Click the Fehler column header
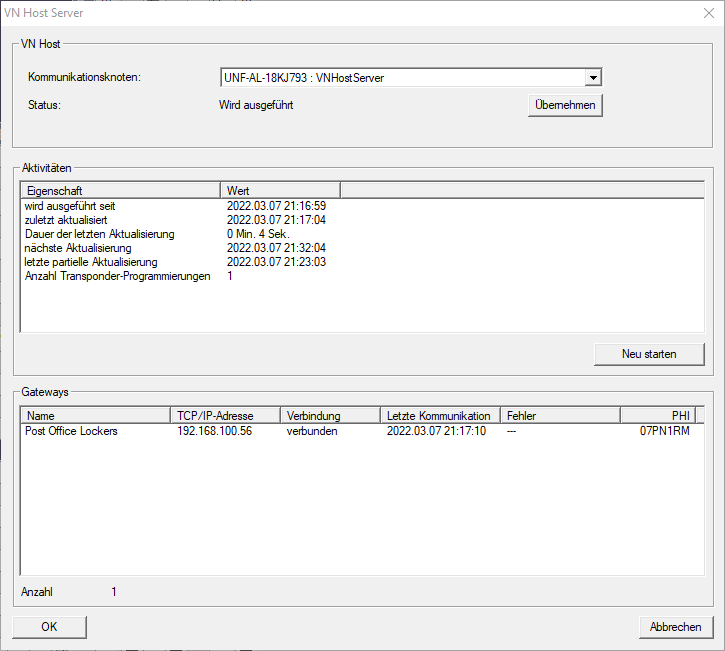 [560, 415]
